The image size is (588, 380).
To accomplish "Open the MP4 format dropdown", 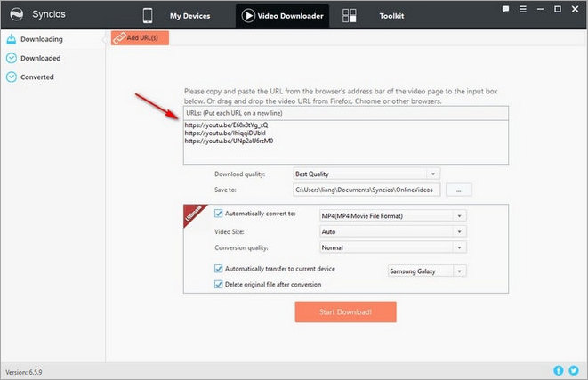I will coord(392,215).
